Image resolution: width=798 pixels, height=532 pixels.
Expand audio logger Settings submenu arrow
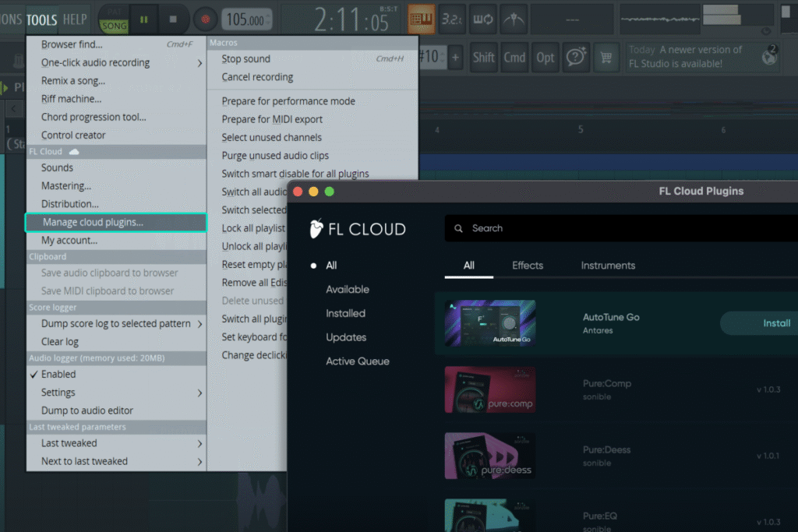tap(199, 393)
